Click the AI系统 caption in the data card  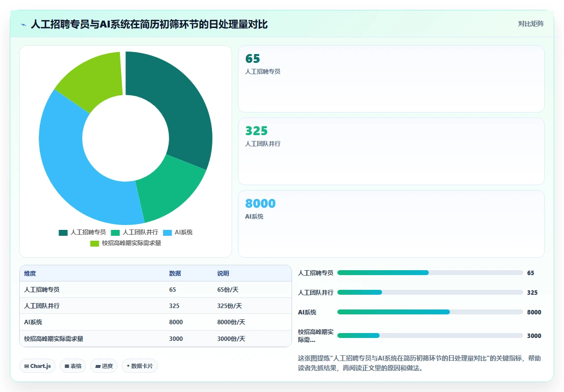point(254,216)
